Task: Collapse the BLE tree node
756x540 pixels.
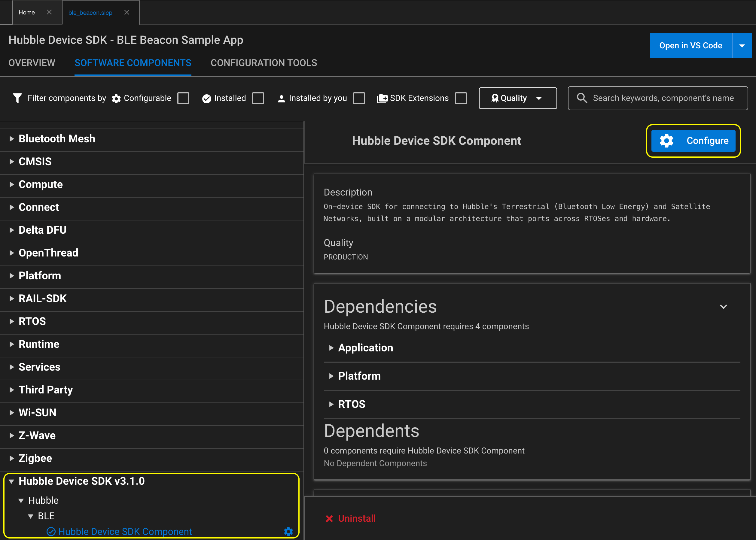Action: [31, 516]
